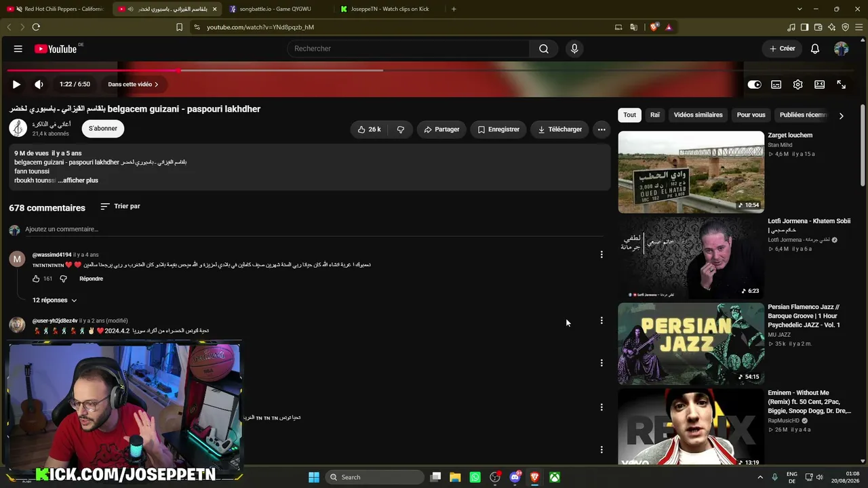Open a new browser tab
Viewport: 868px width, 488px height.
[454, 9]
